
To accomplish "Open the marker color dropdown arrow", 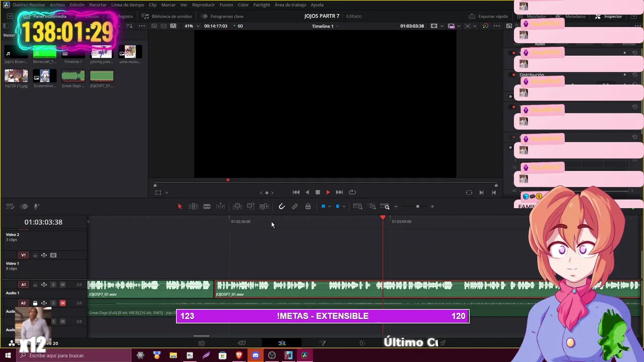I will (x=344, y=207).
